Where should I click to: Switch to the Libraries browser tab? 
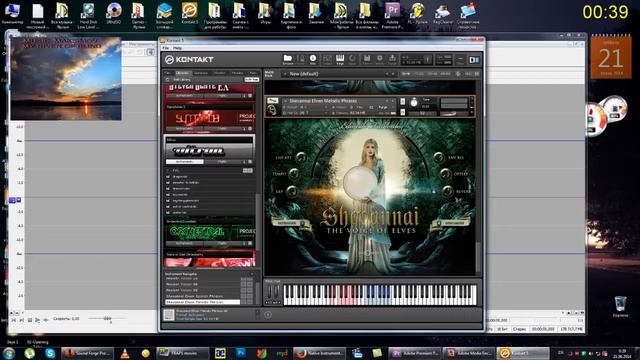182,73
